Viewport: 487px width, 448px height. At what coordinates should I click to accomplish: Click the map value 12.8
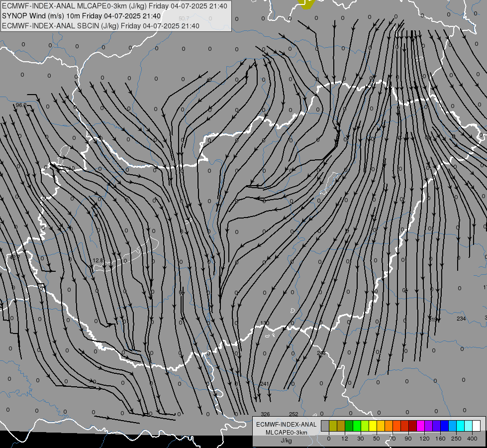pos(98,260)
